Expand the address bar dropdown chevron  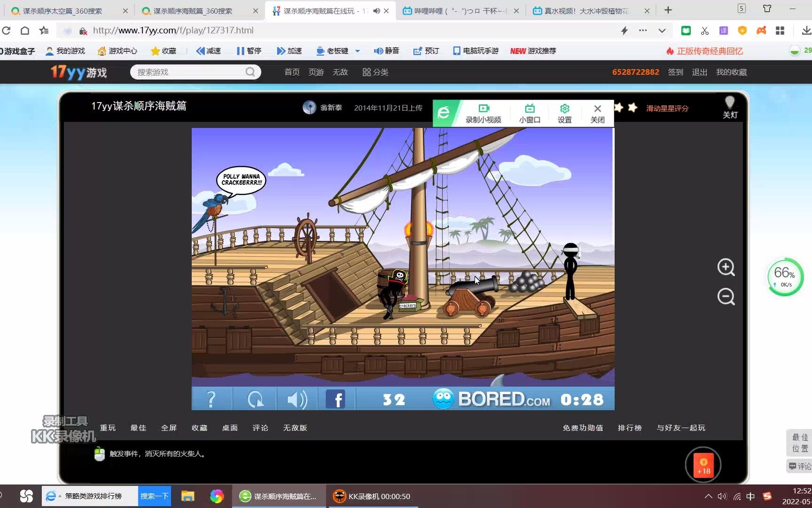[662, 31]
